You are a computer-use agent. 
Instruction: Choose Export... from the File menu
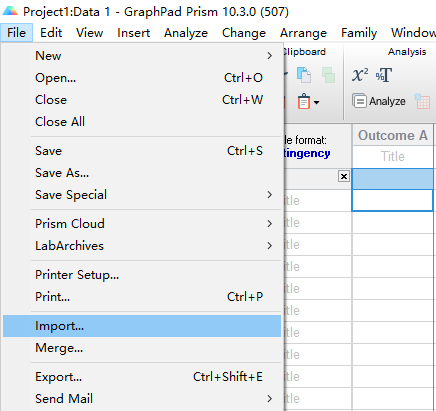[x=142, y=377]
